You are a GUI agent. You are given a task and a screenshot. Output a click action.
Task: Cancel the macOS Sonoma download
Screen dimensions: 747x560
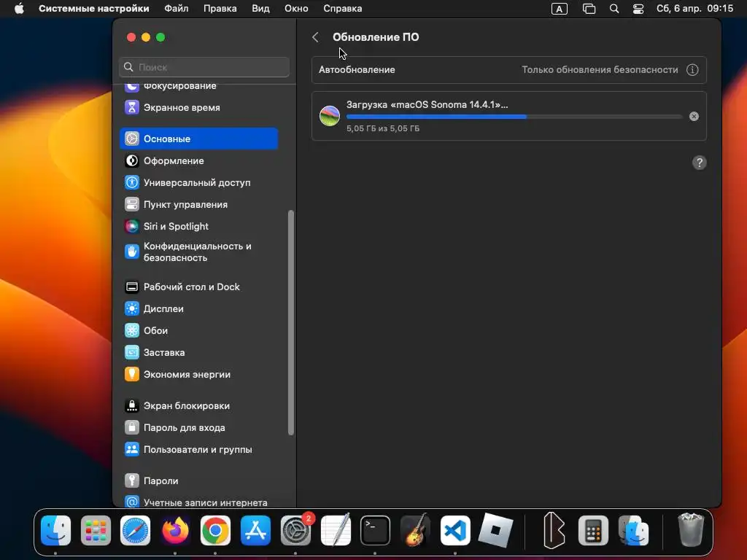(x=694, y=116)
